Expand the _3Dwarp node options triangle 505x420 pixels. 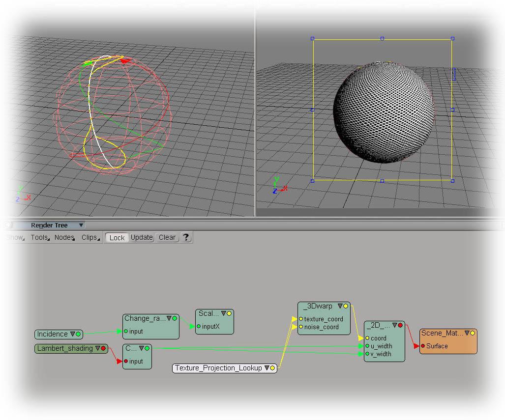339,306
